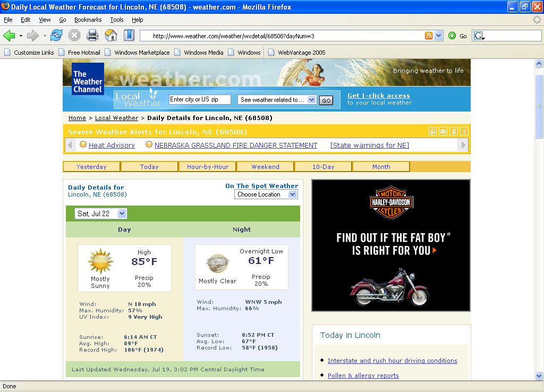544x392 pixels.
Task: Open the Bookmarks sidebar book icon
Action: [x=129, y=36]
